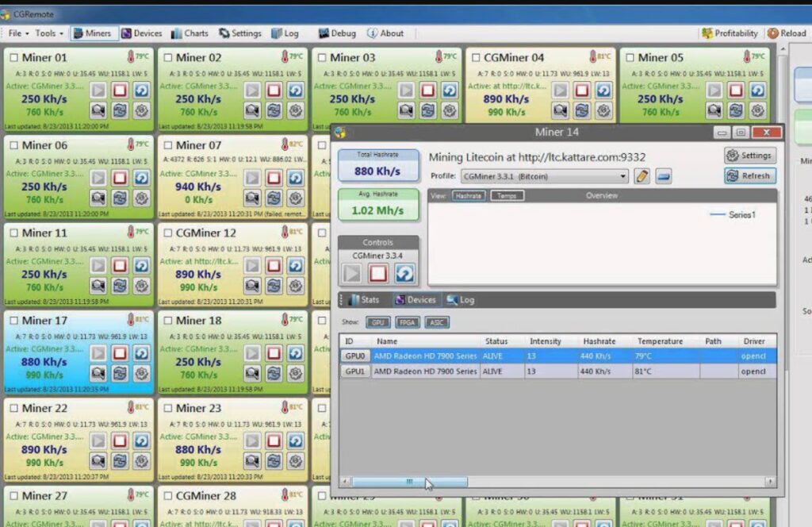Image resolution: width=812 pixels, height=527 pixels.
Task: Switch chart view to Temps
Action: point(507,195)
